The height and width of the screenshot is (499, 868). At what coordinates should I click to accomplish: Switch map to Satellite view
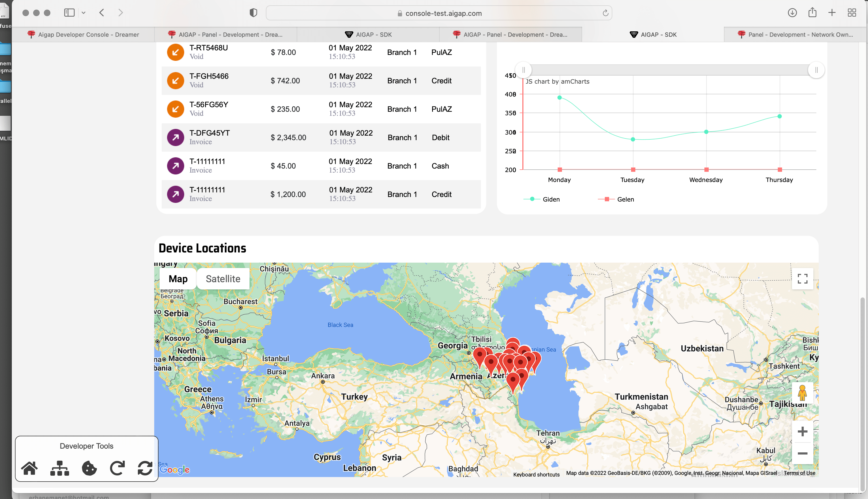tap(223, 279)
